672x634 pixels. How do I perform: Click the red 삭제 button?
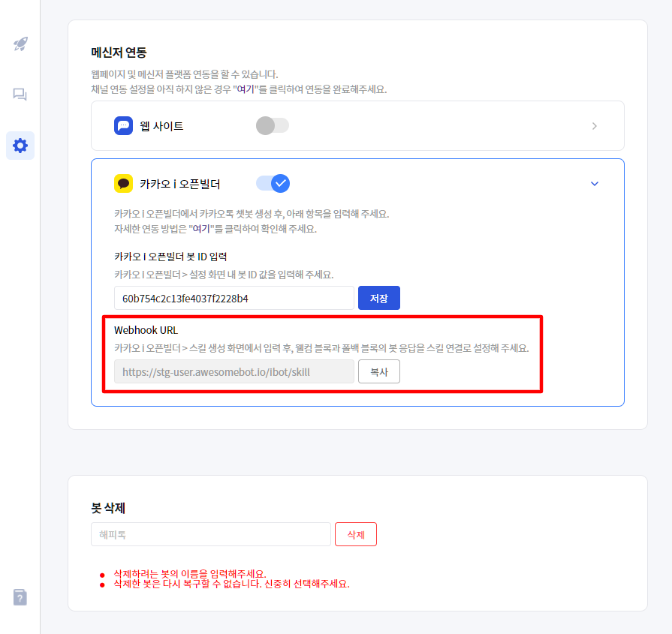pyautogui.click(x=355, y=534)
